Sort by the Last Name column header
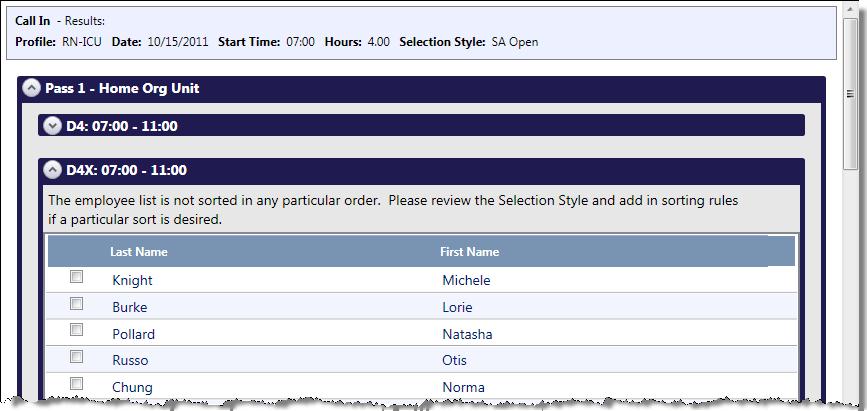This screenshot has height=411, width=867. (x=138, y=252)
